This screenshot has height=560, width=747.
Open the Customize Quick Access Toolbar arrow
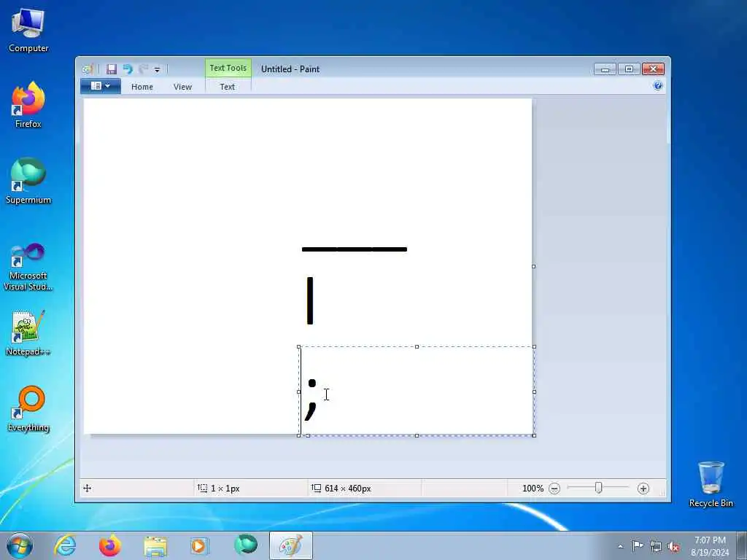(x=158, y=70)
